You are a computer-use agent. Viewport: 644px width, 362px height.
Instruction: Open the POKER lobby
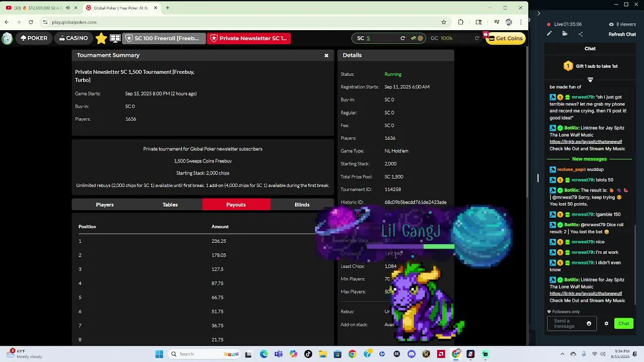34,38
